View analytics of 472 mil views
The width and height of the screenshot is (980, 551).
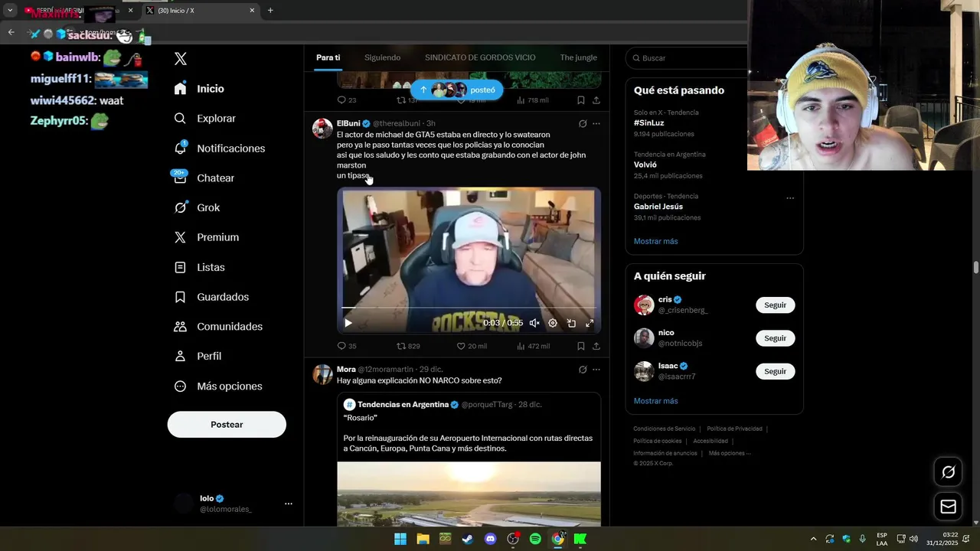(x=533, y=346)
